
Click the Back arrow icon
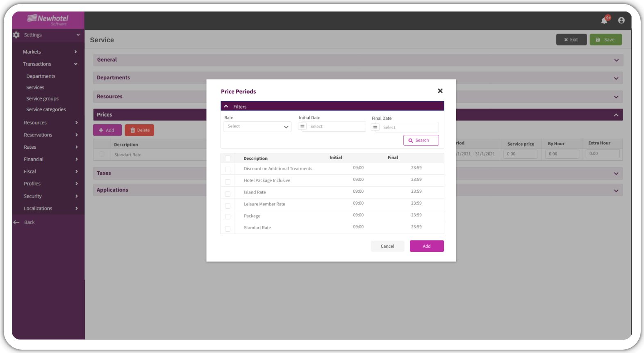16,222
